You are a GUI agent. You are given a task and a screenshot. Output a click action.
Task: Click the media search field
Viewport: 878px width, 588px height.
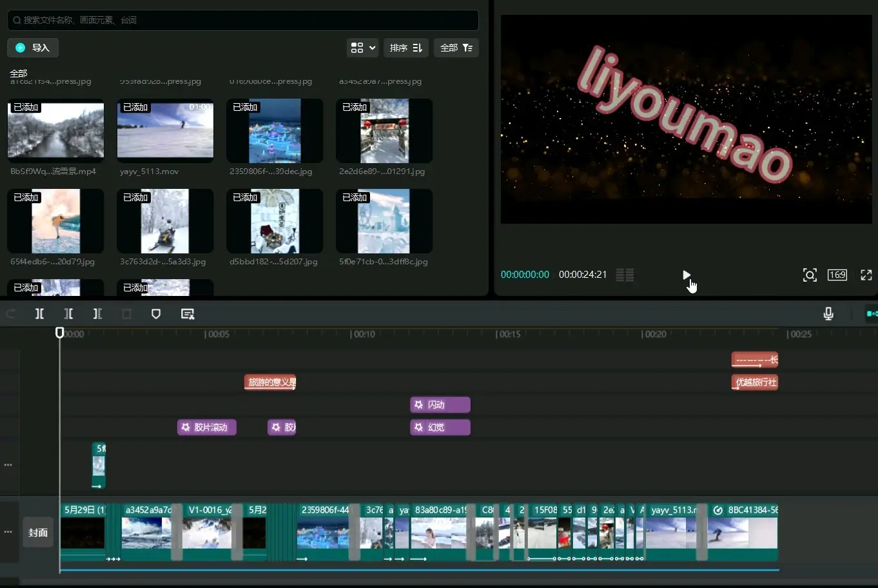point(243,20)
